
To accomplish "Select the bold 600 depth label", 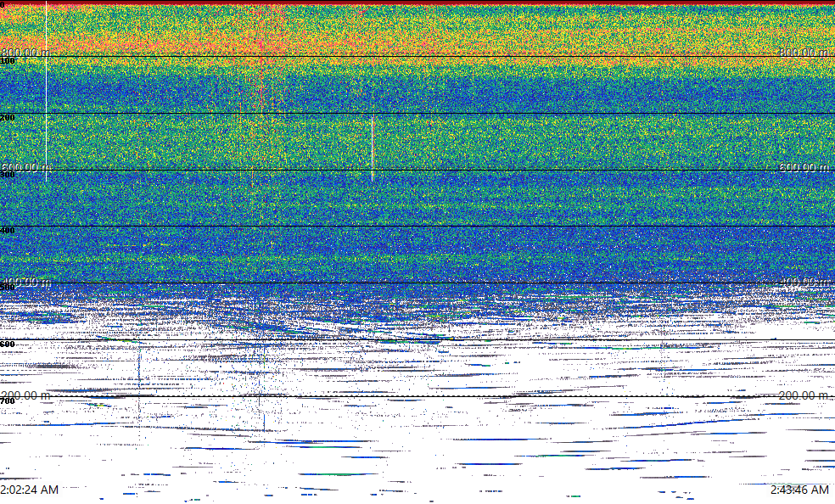I will [x=8, y=344].
